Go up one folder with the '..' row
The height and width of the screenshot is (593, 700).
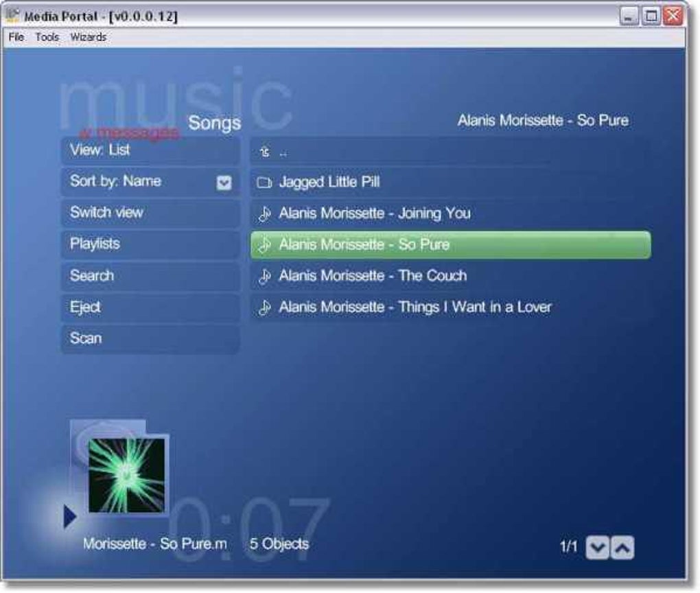(450, 152)
